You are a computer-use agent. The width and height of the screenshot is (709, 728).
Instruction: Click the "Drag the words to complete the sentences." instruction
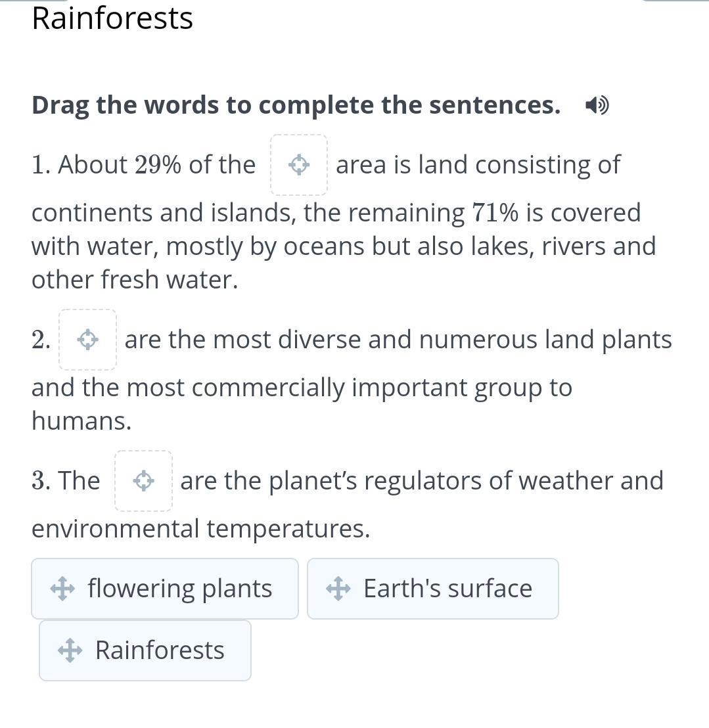(x=296, y=105)
